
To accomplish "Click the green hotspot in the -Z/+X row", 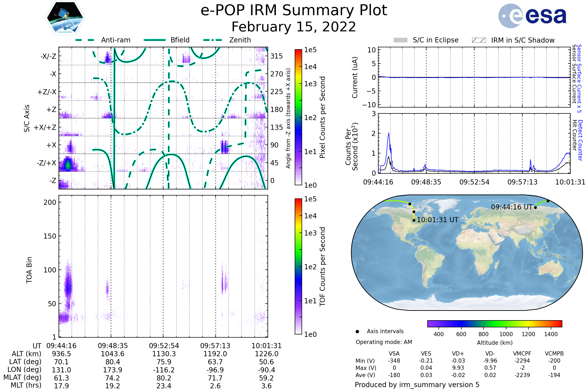I will point(68,165).
